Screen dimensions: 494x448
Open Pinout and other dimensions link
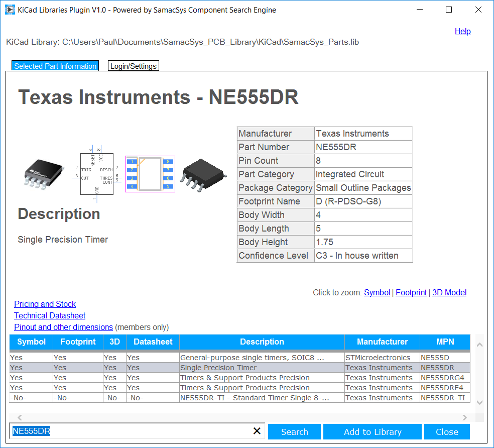63,327
